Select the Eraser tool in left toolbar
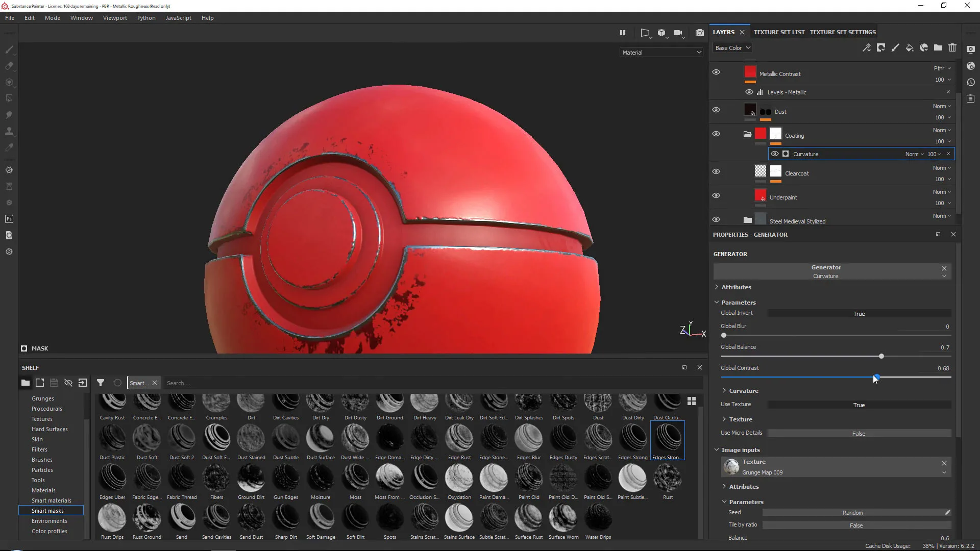This screenshot has height=551, width=980. 9,66
